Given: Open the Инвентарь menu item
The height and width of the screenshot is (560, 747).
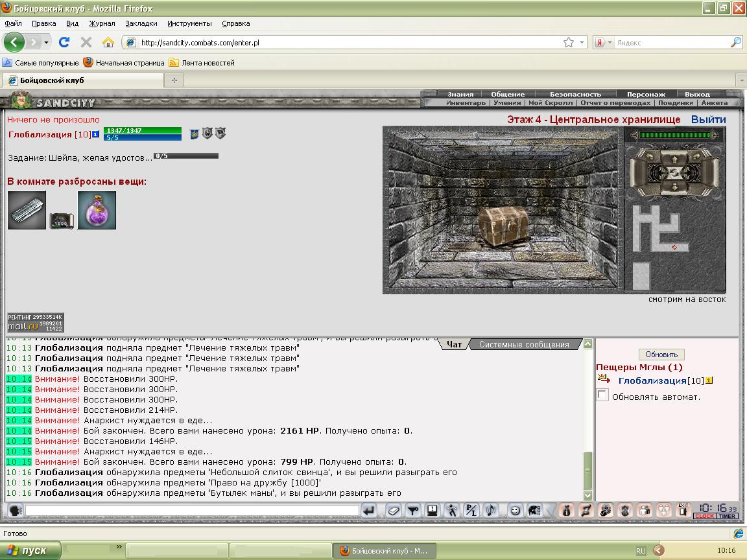Looking at the screenshot, I should [x=466, y=103].
